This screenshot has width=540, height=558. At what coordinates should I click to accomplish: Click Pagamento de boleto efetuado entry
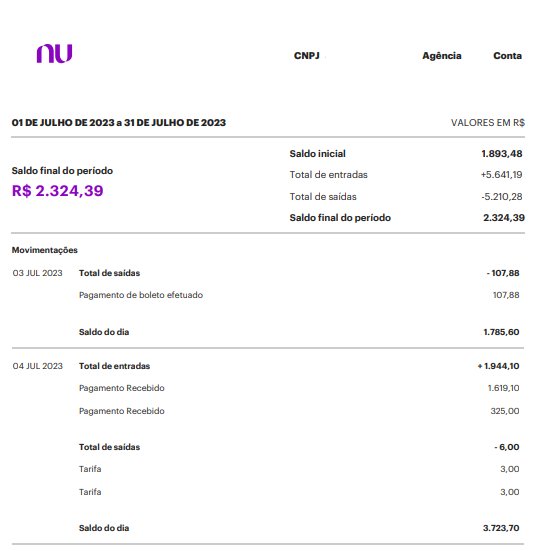(141, 295)
